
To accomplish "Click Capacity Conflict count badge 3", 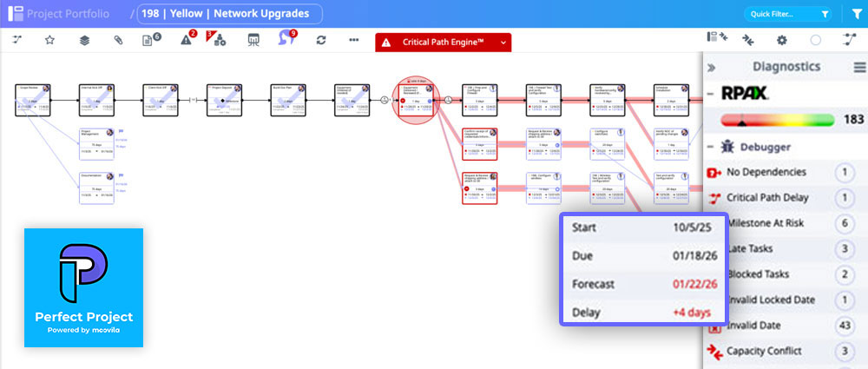I will [845, 352].
